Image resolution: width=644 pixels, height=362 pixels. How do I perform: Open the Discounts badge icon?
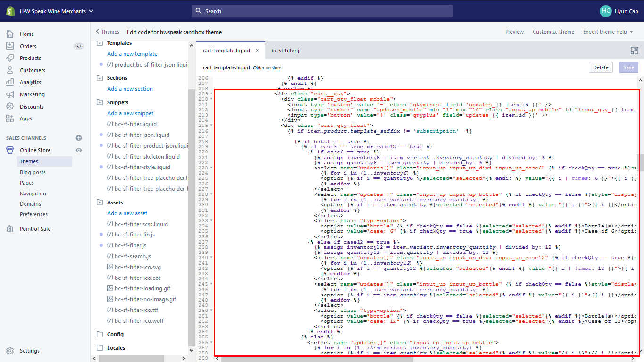[10, 107]
